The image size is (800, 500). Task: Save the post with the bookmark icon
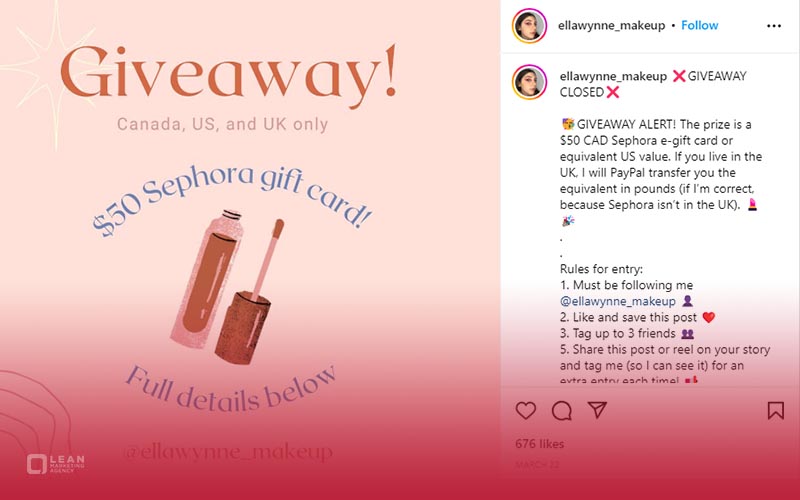pos(776,410)
